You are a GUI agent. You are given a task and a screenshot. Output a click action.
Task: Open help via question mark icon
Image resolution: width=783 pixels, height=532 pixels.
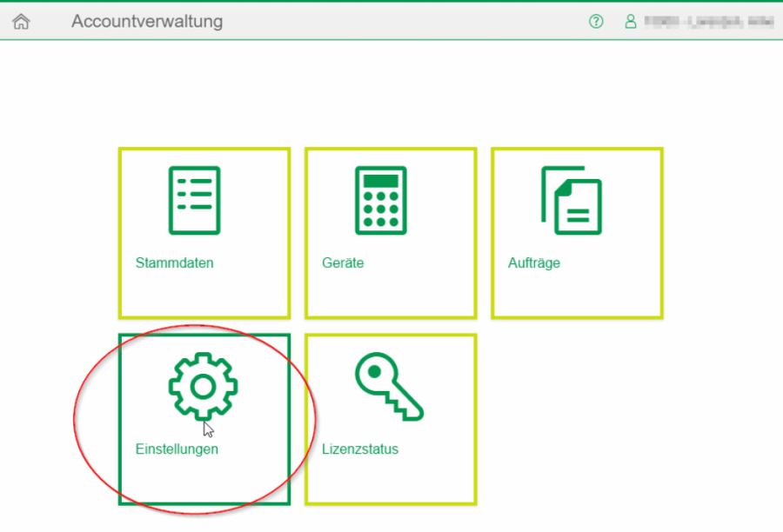596,22
